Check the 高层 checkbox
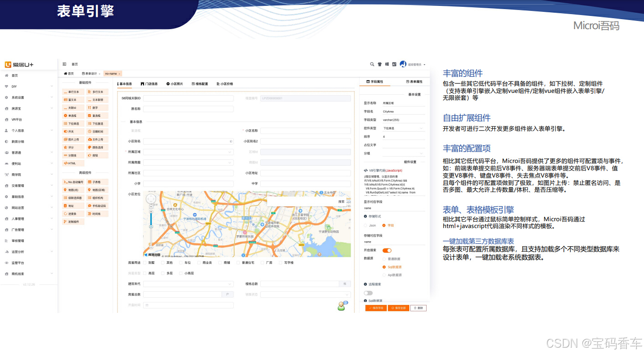Screen dimensions: 644x355 point(145,273)
